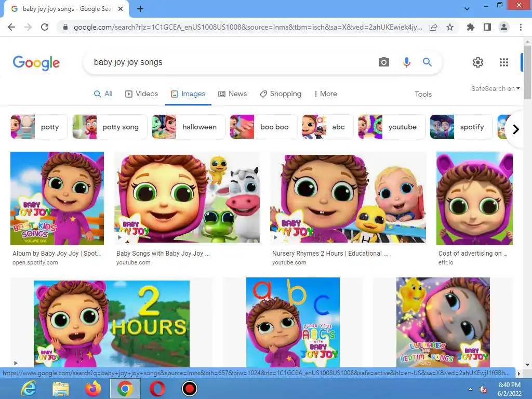Image resolution: width=532 pixels, height=399 pixels.
Task: Open File Explorer from taskbar
Action: pyautogui.click(x=61, y=389)
